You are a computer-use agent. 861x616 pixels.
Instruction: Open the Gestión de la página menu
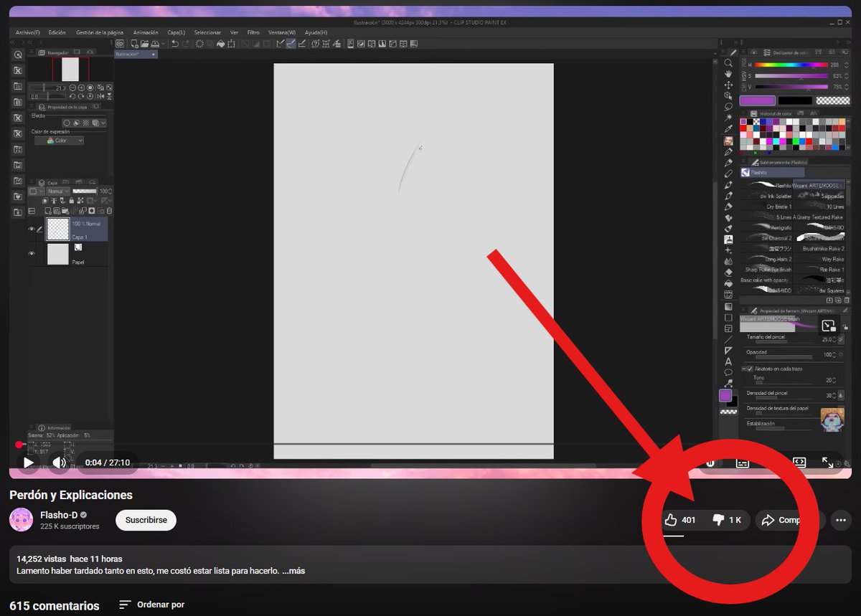pyautogui.click(x=100, y=32)
